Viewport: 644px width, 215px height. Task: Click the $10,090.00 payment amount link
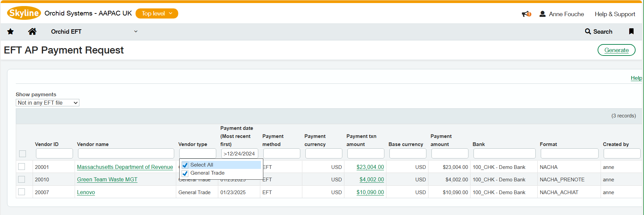pyautogui.click(x=370, y=192)
